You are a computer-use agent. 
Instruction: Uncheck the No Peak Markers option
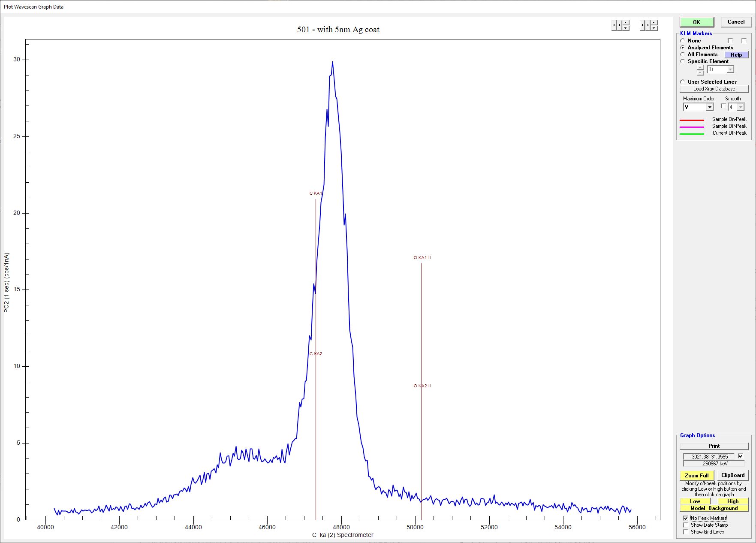686,518
